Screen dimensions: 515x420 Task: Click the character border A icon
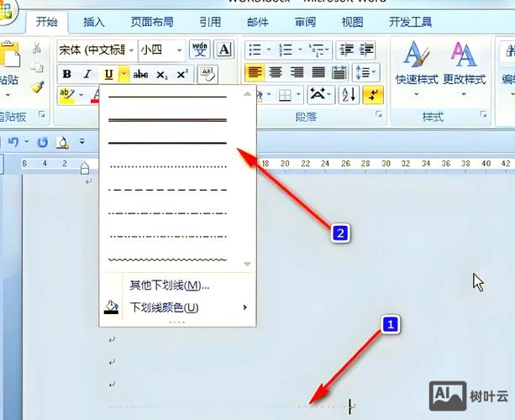point(224,50)
